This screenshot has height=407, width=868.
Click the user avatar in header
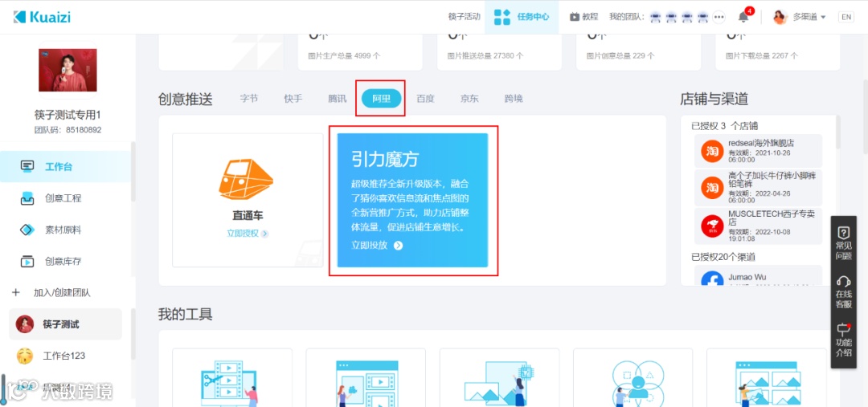pos(780,17)
